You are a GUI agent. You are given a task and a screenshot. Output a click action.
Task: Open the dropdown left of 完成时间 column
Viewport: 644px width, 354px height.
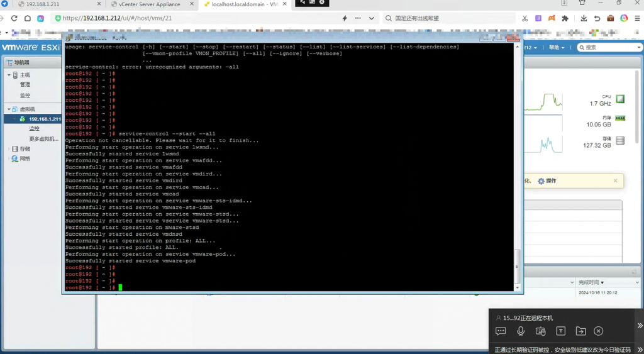(572, 282)
